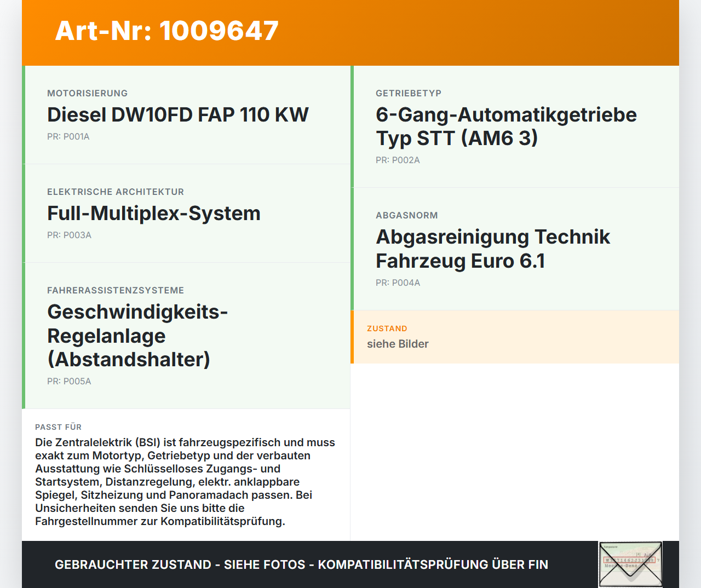Viewport: 701px width, 588px height.
Task: Click the PR: P001A code
Action: [x=68, y=136]
